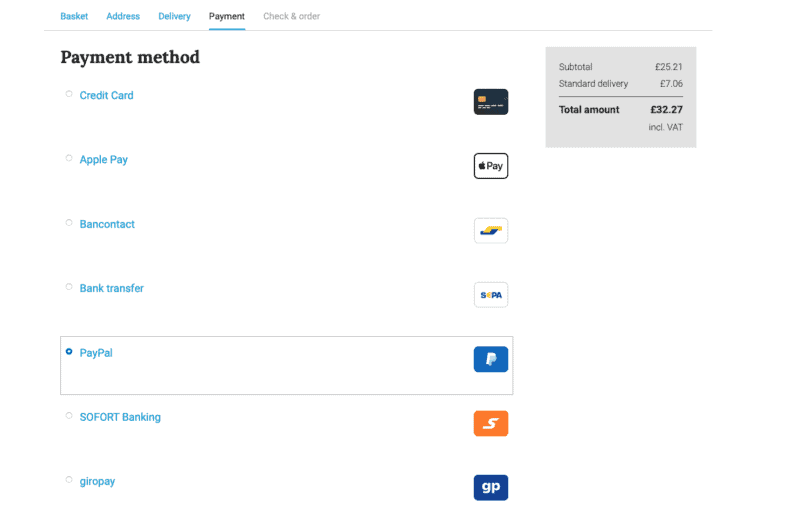Image resolution: width=800 pixels, height=521 pixels.
Task: Click the orange SOFORT Banking icon
Action: point(491,424)
